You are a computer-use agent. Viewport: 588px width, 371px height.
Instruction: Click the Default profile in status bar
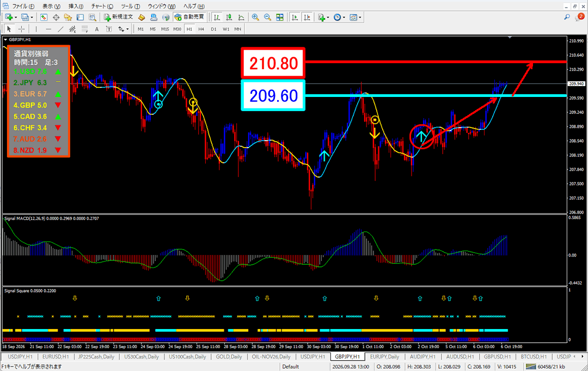click(291, 367)
